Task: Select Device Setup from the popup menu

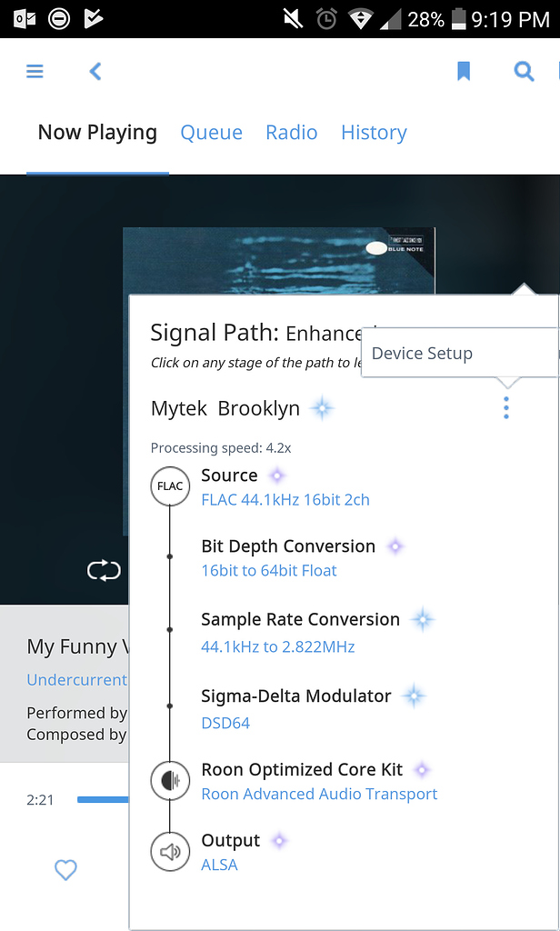Action: coord(421,353)
